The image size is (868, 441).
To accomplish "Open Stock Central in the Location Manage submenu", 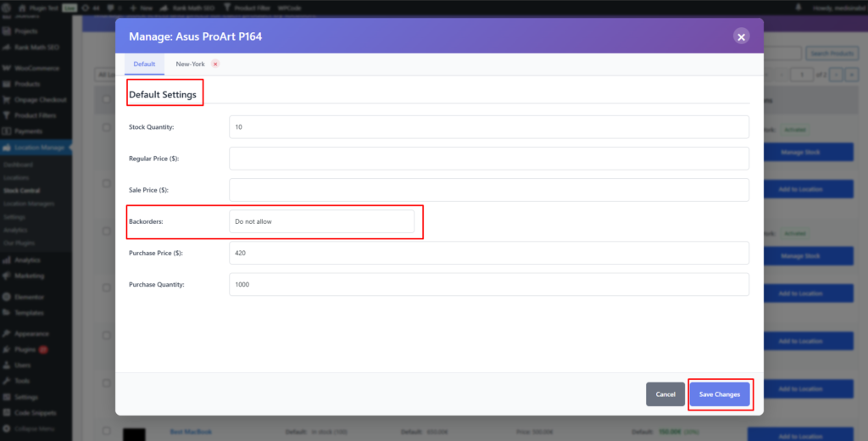I will (21, 191).
